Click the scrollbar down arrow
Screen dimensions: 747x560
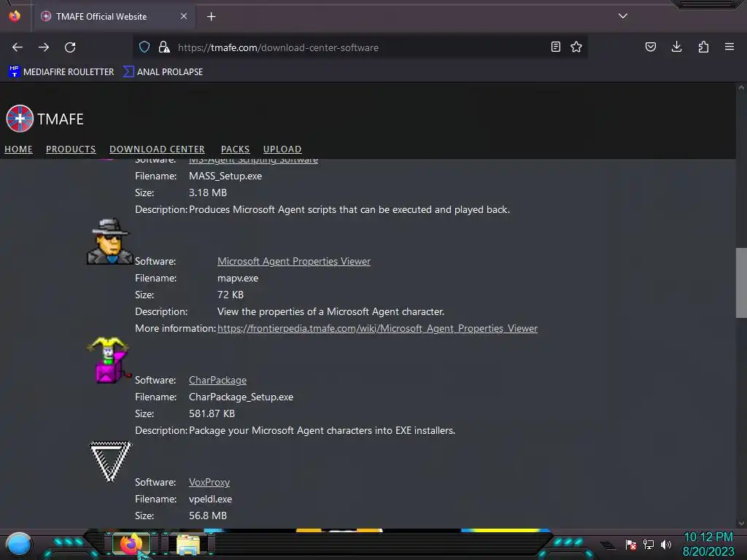tap(741, 524)
